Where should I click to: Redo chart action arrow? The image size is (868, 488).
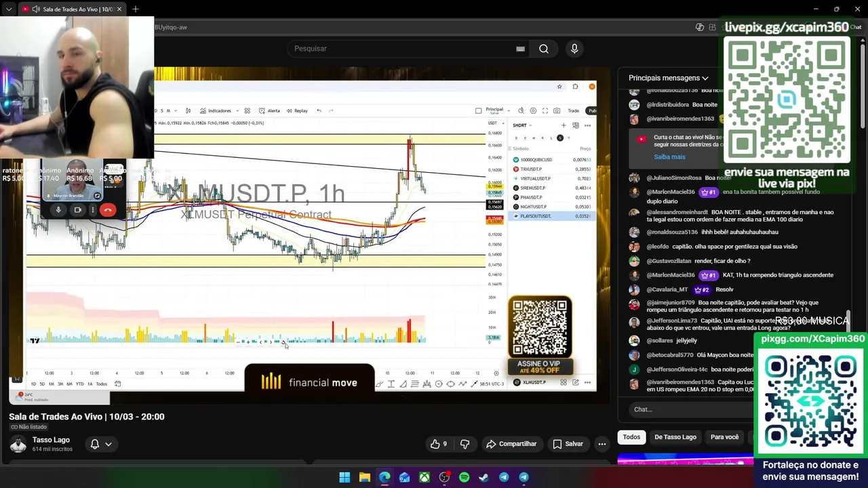click(x=331, y=110)
